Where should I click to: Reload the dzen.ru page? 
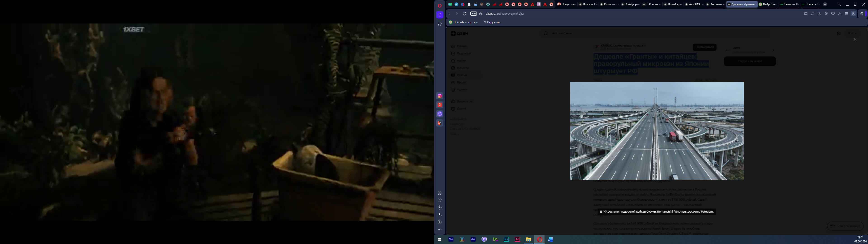pyautogui.click(x=464, y=14)
